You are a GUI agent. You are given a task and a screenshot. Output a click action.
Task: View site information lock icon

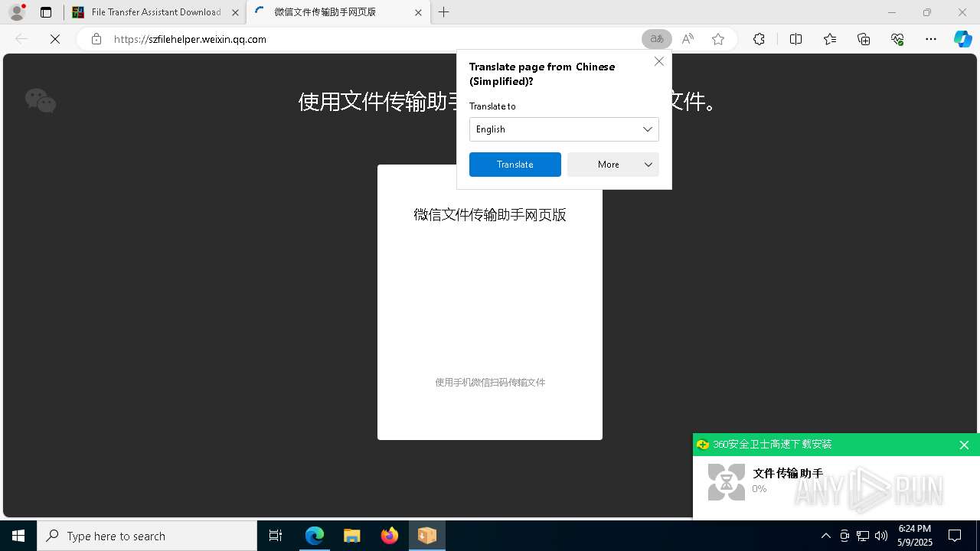tap(96, 39)
